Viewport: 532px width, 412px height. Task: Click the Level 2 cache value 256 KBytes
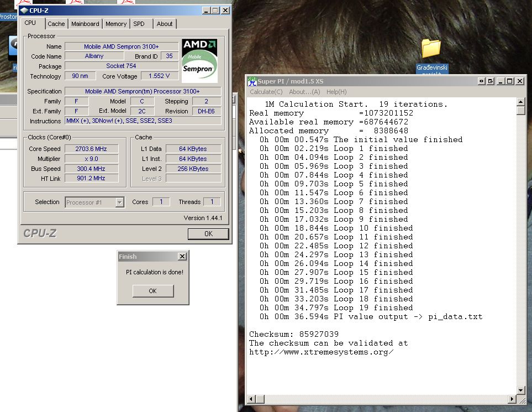(x=193, y=169)
